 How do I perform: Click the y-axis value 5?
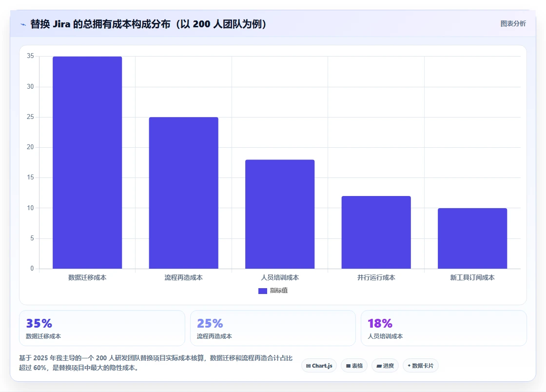click(32, 238)
